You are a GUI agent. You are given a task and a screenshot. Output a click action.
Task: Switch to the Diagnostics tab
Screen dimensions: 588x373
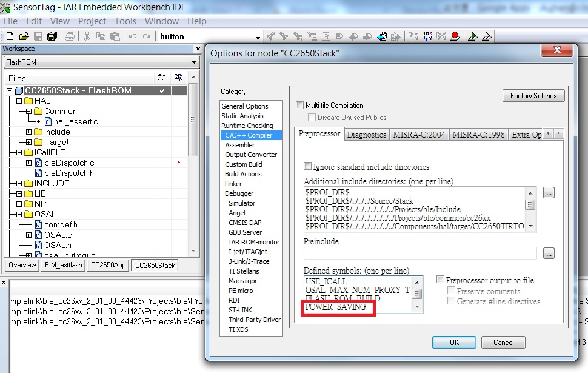tap(366, 135)
